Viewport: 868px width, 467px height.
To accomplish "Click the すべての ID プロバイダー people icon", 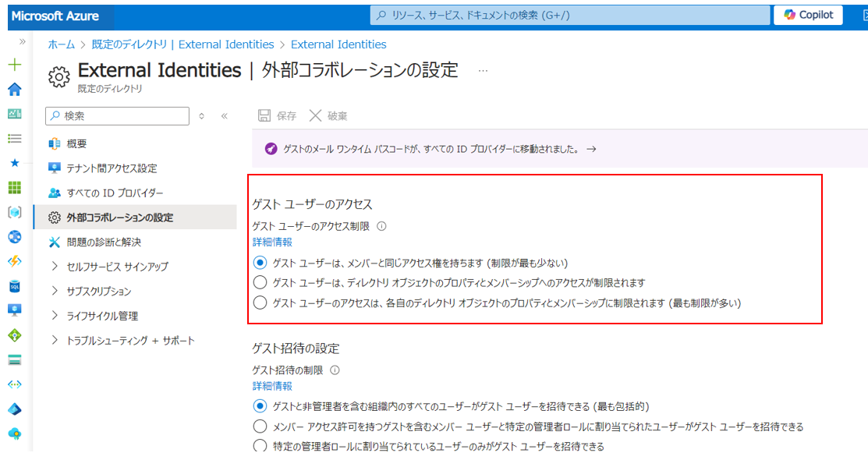I will pos(54,193).
